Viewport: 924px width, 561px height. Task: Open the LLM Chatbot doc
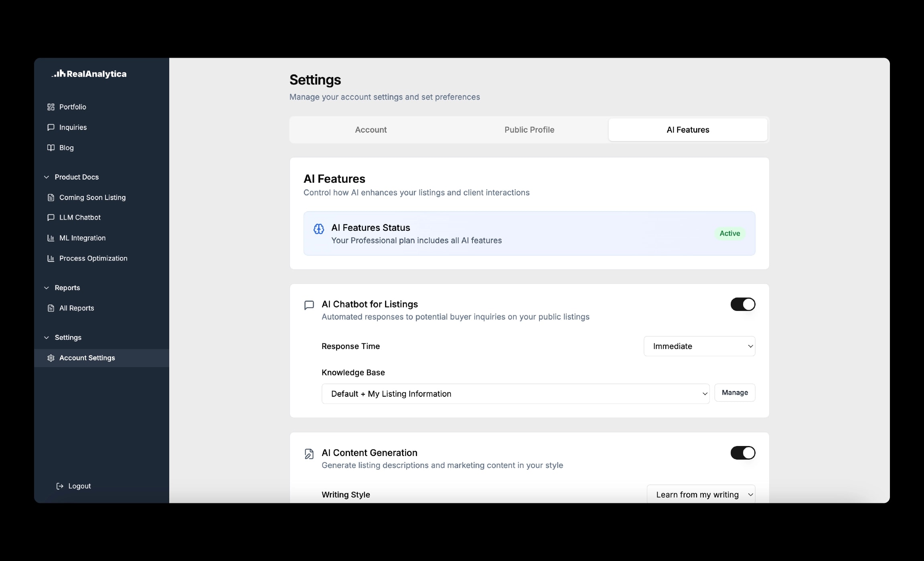pyautogui.click(x=101, y=218)
